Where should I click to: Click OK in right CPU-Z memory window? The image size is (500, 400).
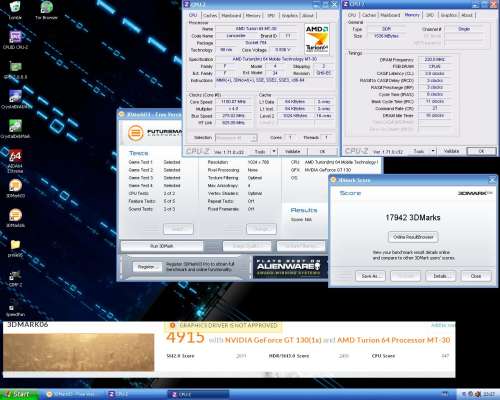(481, 151)
